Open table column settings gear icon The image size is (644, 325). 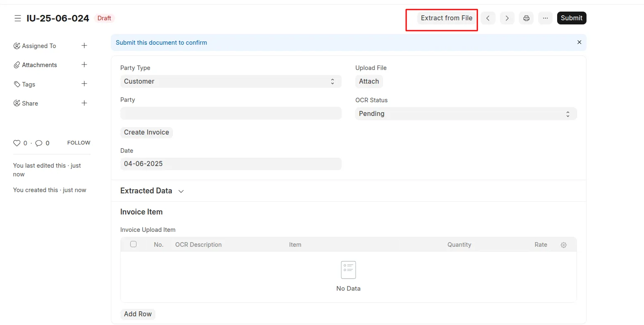point(563,245)
